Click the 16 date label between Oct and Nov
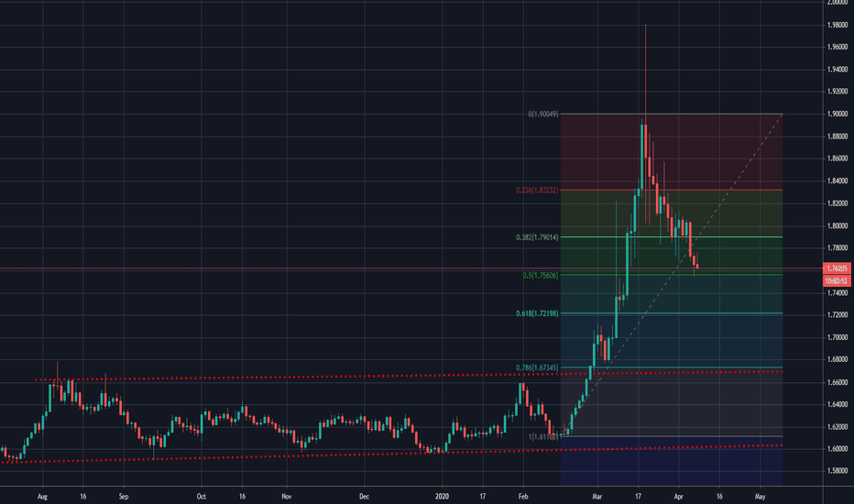Image resolution: width=854 pixels, height=504 pixels. click(x=243, y=497)
